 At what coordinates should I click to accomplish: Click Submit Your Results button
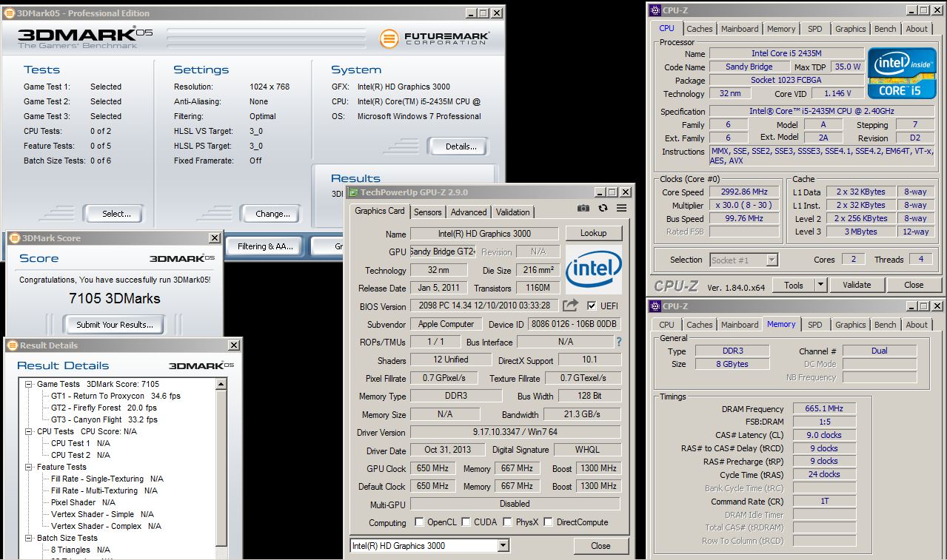[115, 324]
